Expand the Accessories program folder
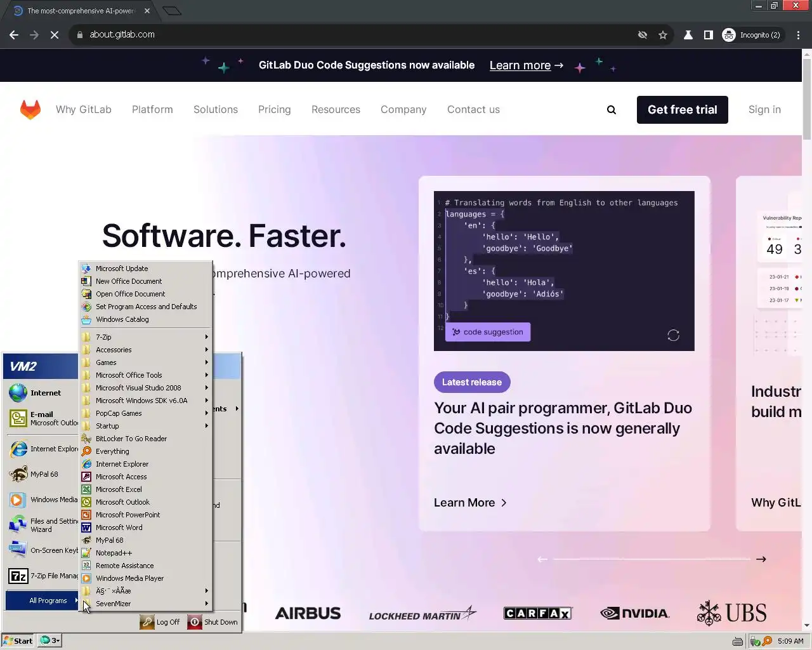The image size is (812, 650). click(x=145, y=350)
